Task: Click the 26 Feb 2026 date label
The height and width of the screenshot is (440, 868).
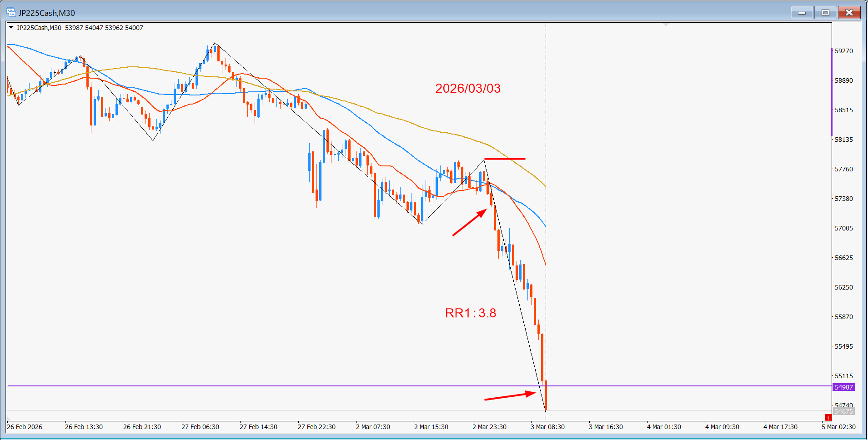Action: click(25, 427)
